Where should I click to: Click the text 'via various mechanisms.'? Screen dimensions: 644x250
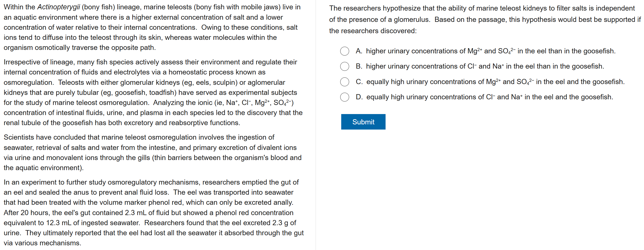coord(43,243)
